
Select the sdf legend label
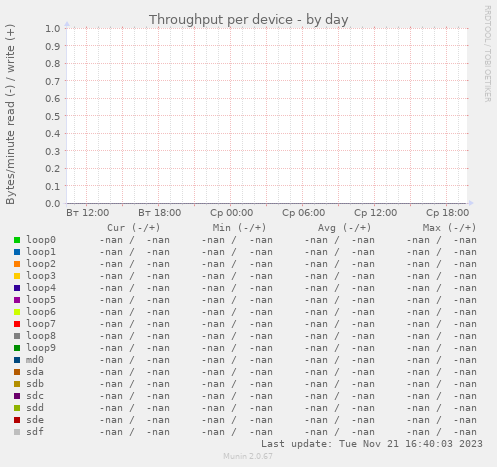35,432
